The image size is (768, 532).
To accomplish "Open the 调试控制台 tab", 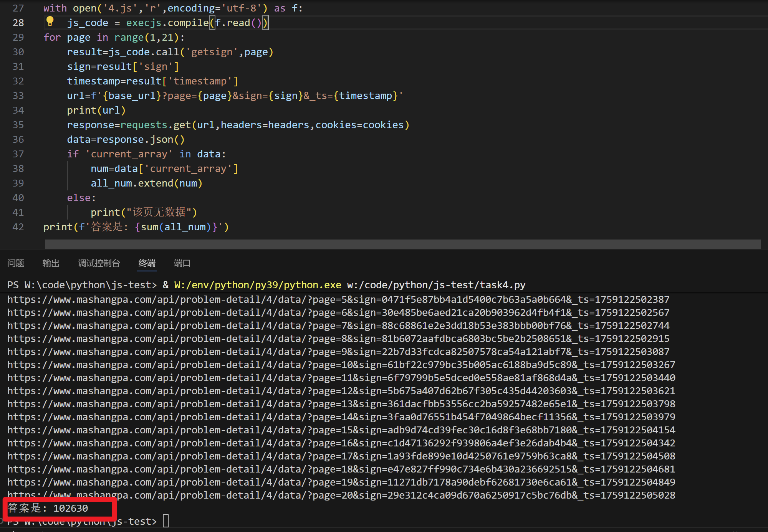I will click(x=99, y=263).
